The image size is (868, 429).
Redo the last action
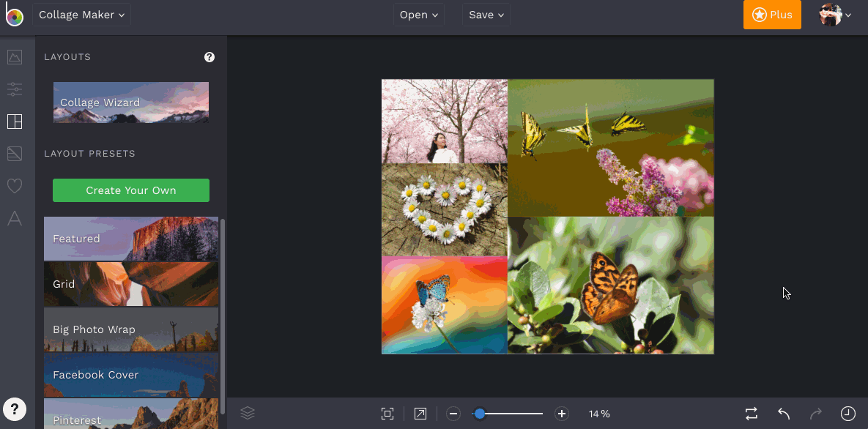click(816, 414)
